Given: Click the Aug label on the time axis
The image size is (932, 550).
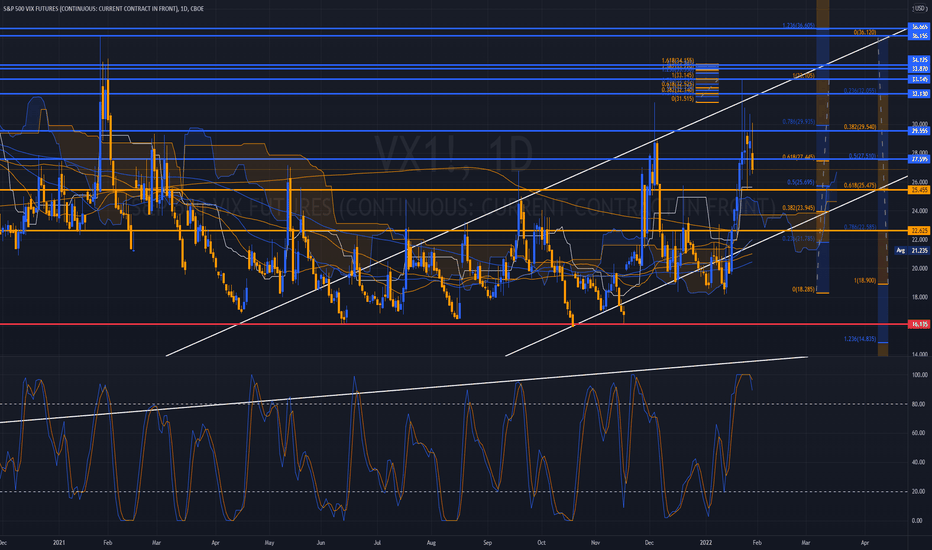Looking at the screenshot, I should [432, 542].
